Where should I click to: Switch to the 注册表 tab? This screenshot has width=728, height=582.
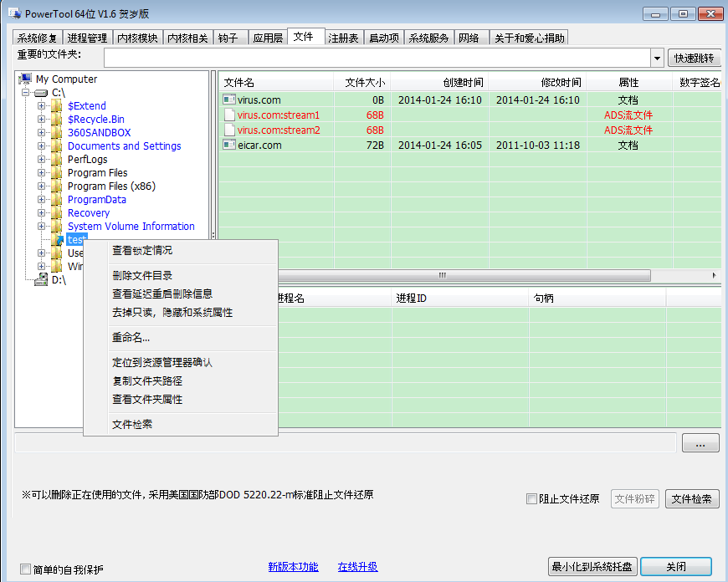343,38
